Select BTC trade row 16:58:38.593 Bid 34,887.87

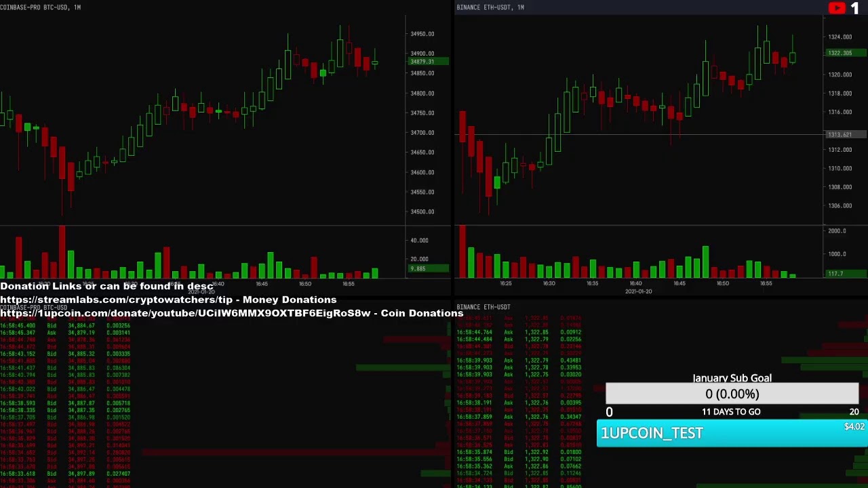[66, 403]
